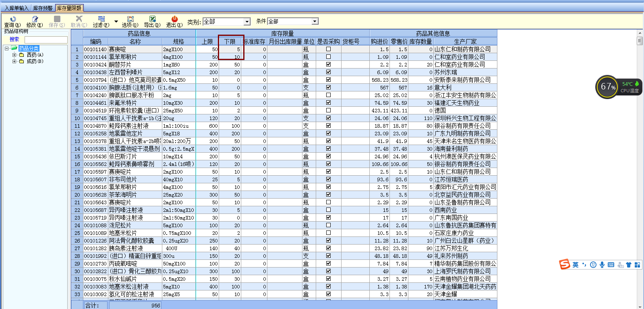Open the emoji smiley in input bar
The image size is (644, 309).
click(x=593, y=265)
